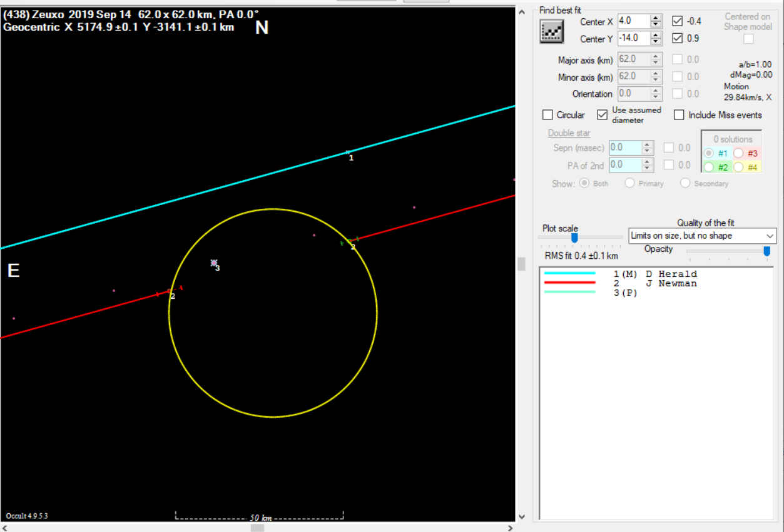Select solution #1 radio button
Viewport: 784px width, 532px height.
[x=709, y=153]
